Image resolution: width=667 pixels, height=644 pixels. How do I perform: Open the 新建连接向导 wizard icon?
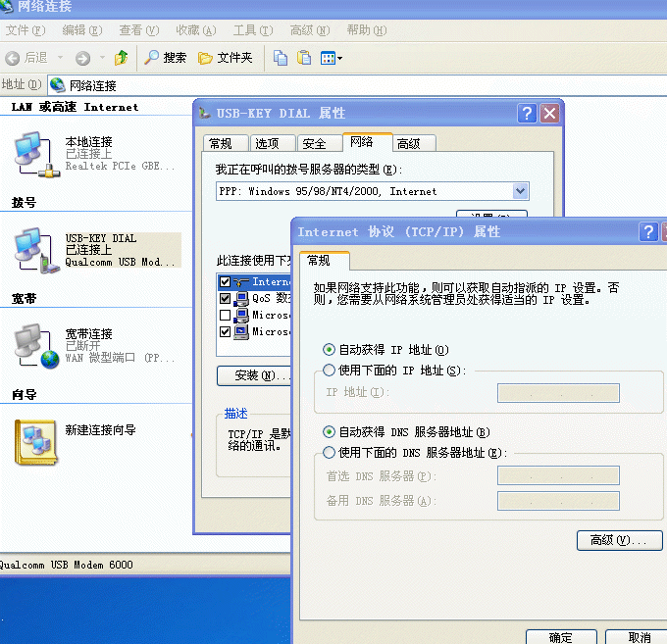35,442
